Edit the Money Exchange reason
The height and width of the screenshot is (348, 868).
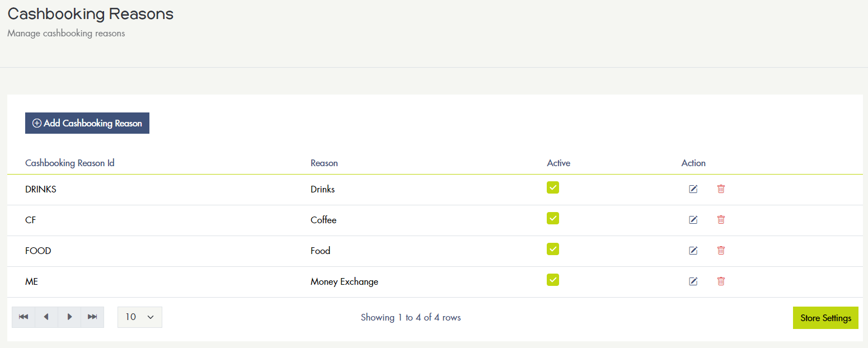pos(693,281)
